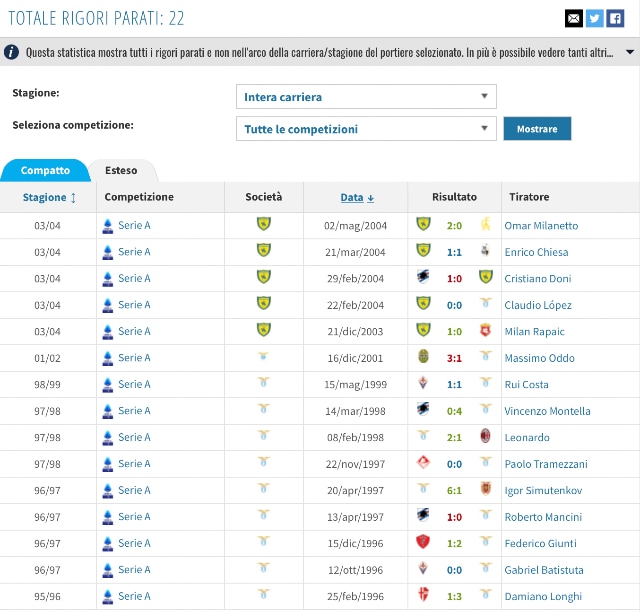Open Massimo Oddo player link
Screen dimensions: 640x612
click(x=540, y=358)
